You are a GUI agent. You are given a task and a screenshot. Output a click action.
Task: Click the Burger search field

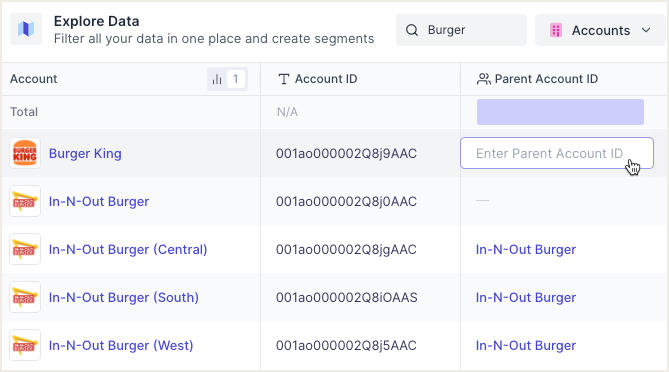click(461, 30)
